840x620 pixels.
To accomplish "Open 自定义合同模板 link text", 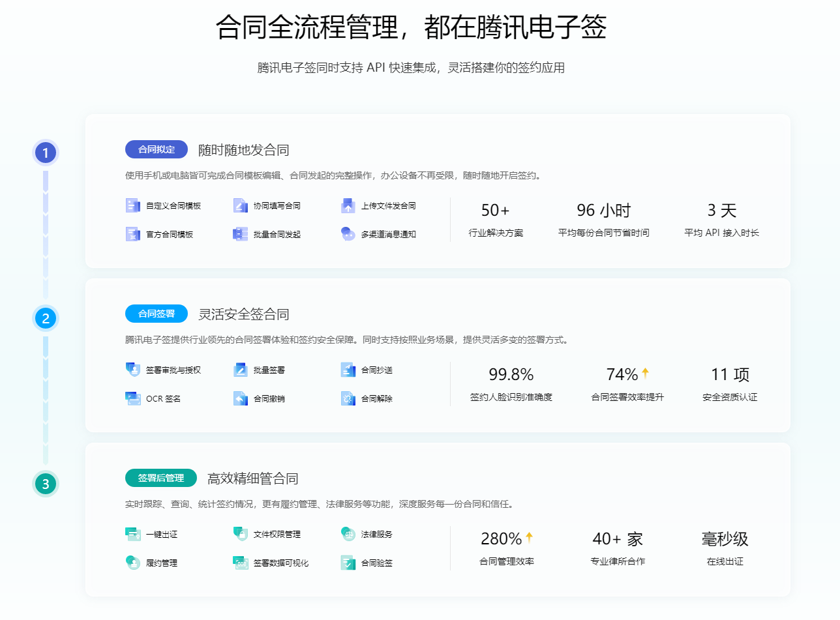I will point(173,205).
